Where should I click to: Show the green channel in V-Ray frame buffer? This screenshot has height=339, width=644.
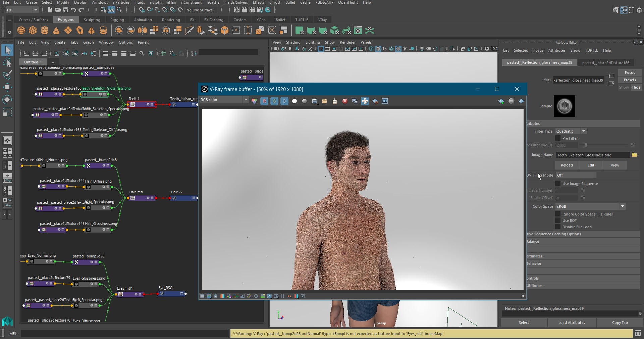coord(274,101)
